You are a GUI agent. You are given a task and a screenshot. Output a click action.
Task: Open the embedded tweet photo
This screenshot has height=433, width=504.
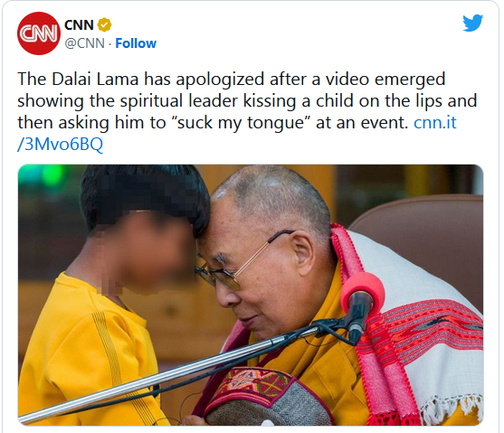(x=251, y=295)
